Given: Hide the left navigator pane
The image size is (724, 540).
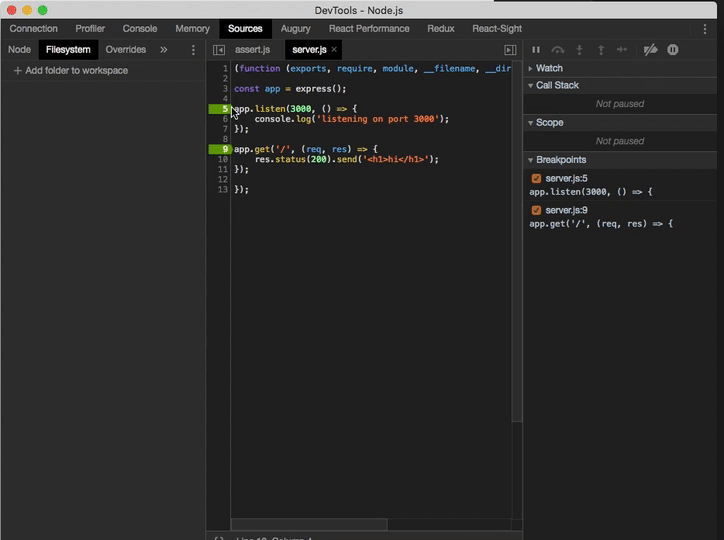Looking at the screenshot, I should click(219, 50).
